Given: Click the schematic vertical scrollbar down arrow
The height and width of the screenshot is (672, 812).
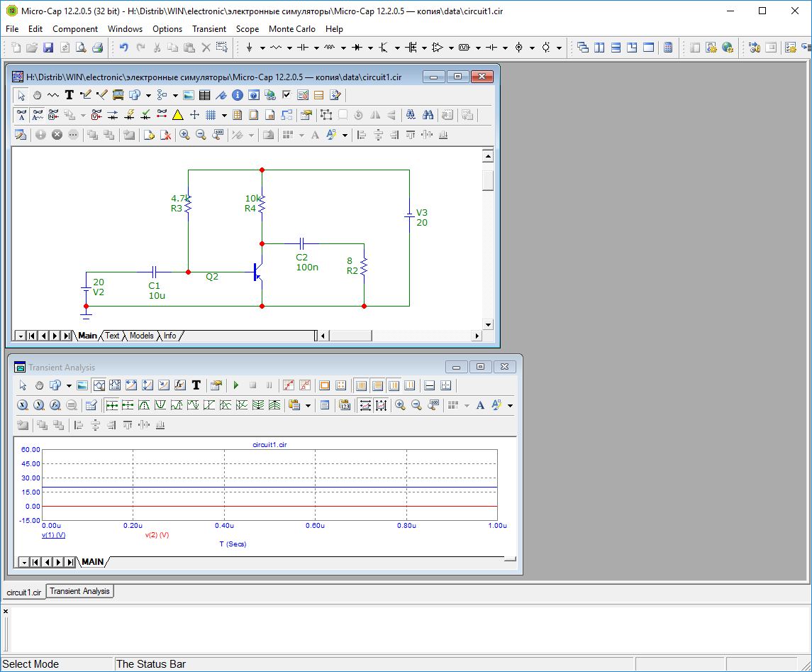Looking at the screenshot, I should tap(488, 324).
